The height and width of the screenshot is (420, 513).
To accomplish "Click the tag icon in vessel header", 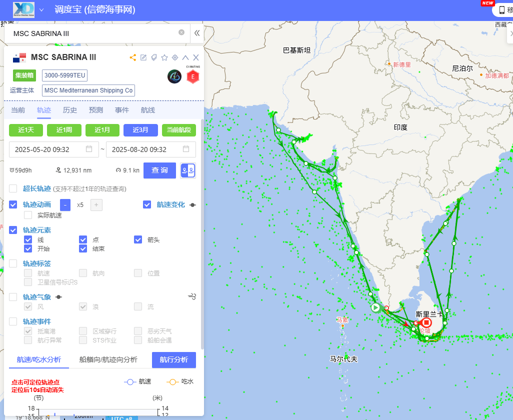I will click(x=154, y=57).
